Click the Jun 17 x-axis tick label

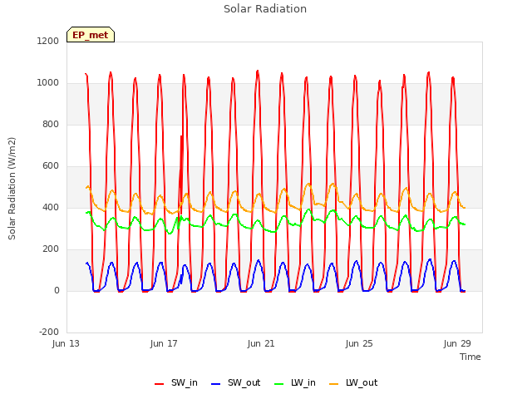click(x=164, y=343)
